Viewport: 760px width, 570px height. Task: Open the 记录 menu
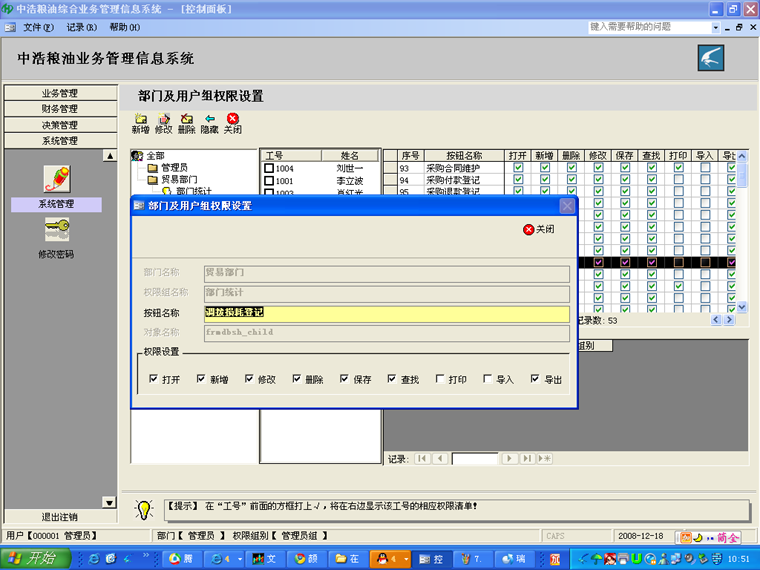click(x=81, y=28)
